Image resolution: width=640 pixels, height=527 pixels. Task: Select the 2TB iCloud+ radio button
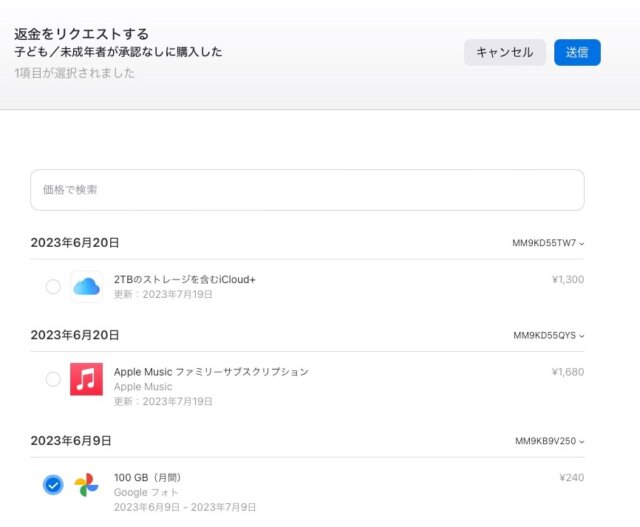pyautogui.click(x=53, y=287)
